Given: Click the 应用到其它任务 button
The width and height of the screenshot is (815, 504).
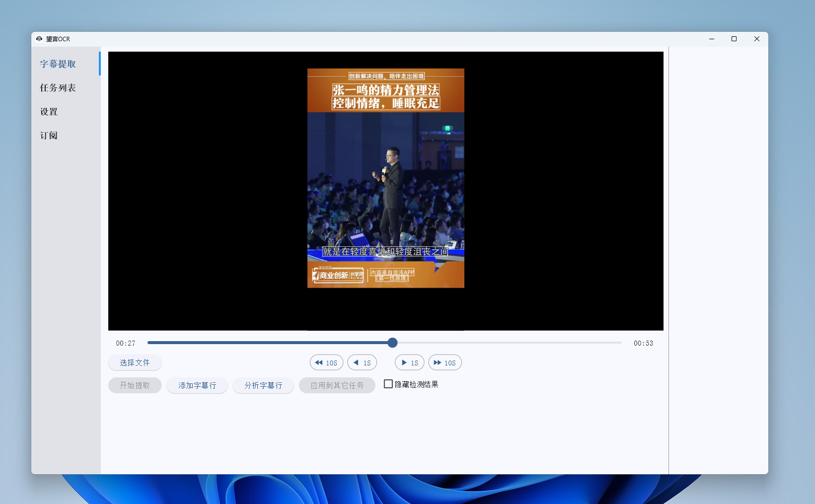Looking at the screenshot, I should (x=337, y=385).
